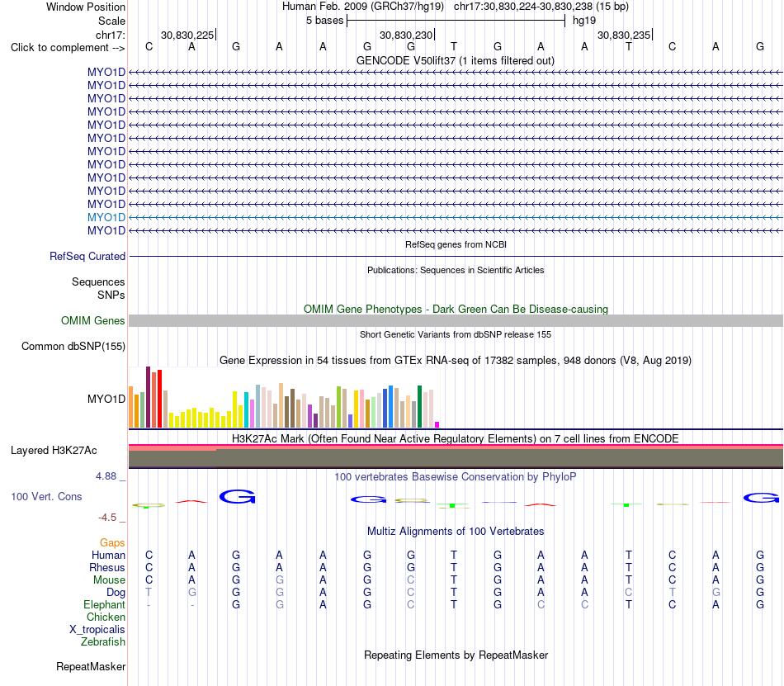Click the 'chr17:' ruler label
The image size is (784, 686).
click(x=110, y=35)
